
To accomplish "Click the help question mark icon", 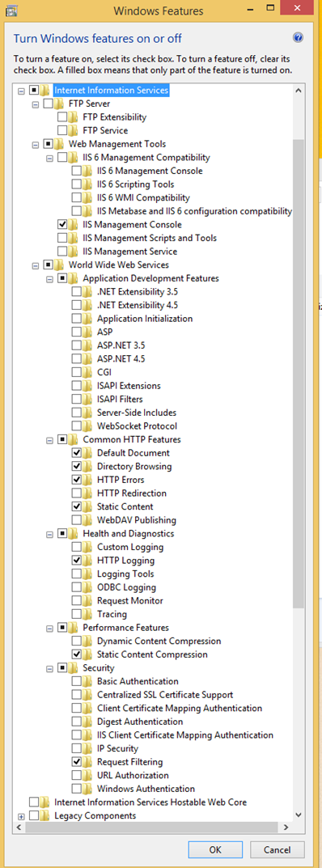I will 299,38.
